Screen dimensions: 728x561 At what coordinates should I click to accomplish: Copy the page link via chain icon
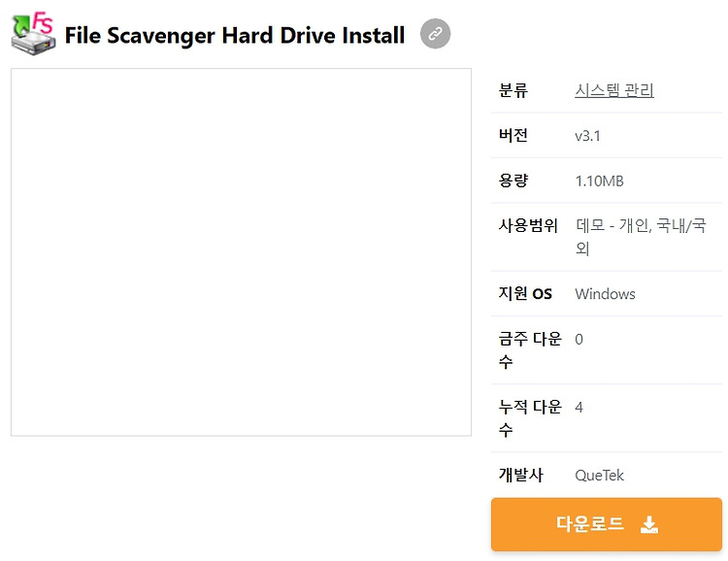click(435, 33)
